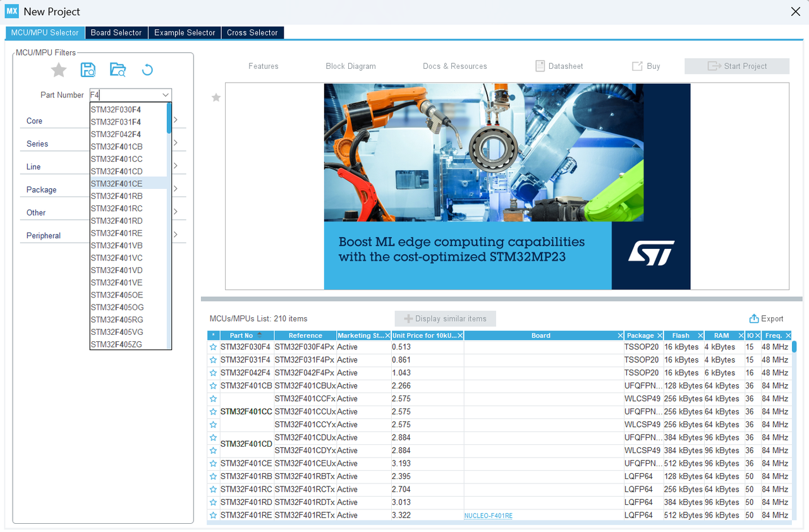
Task: Open the Block Diagram view
Action: coord(351,66)
